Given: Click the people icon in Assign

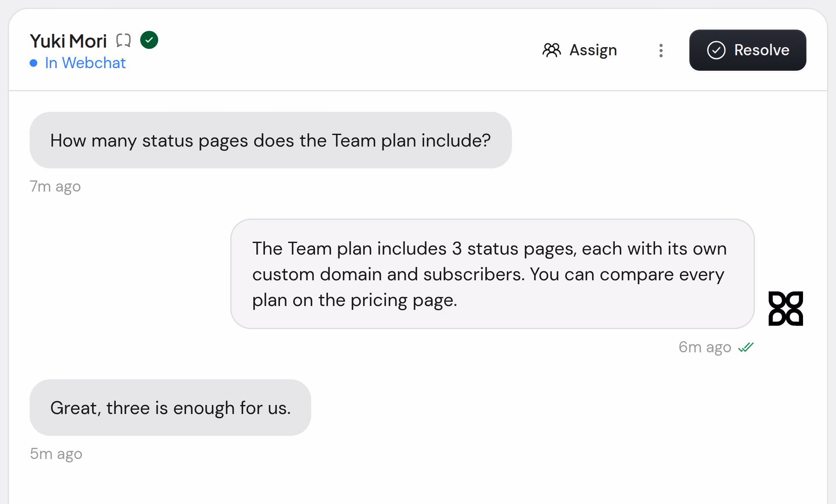Looking at the screenshot, I should [x=552, y=50].
